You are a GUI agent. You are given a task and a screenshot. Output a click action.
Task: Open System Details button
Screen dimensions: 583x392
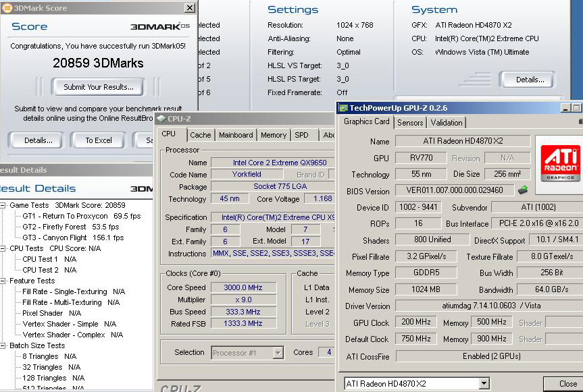click(530, 80)
